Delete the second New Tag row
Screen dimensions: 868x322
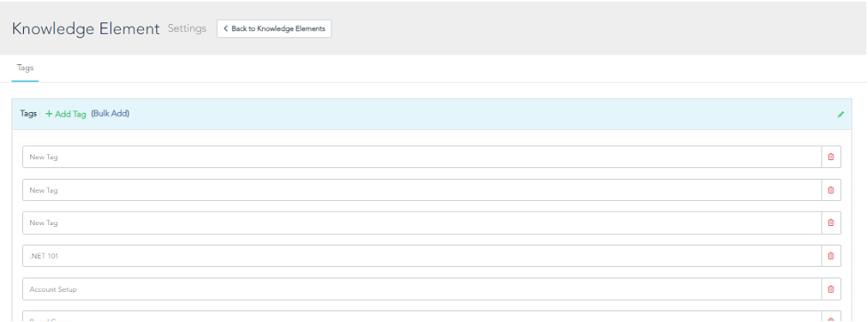(x=831, y=190)
